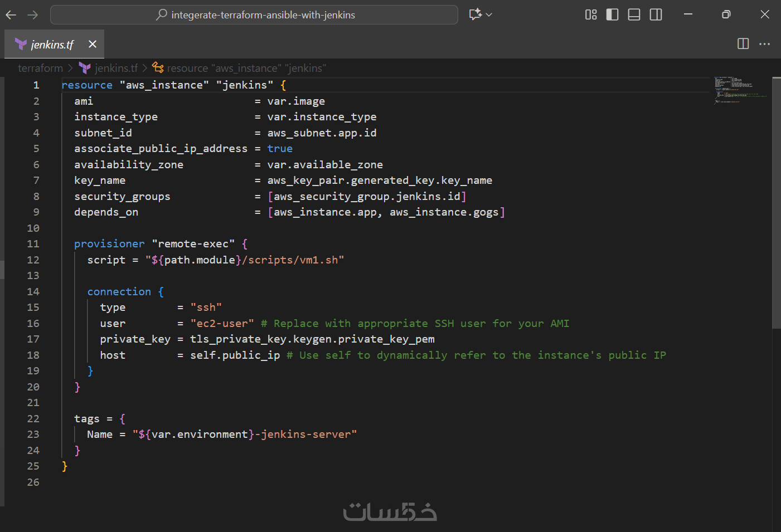Split the editor to the right
Image resolution: width=781 pixels, height=532 pixels.
pyautogui.click(x=743, y=44)
